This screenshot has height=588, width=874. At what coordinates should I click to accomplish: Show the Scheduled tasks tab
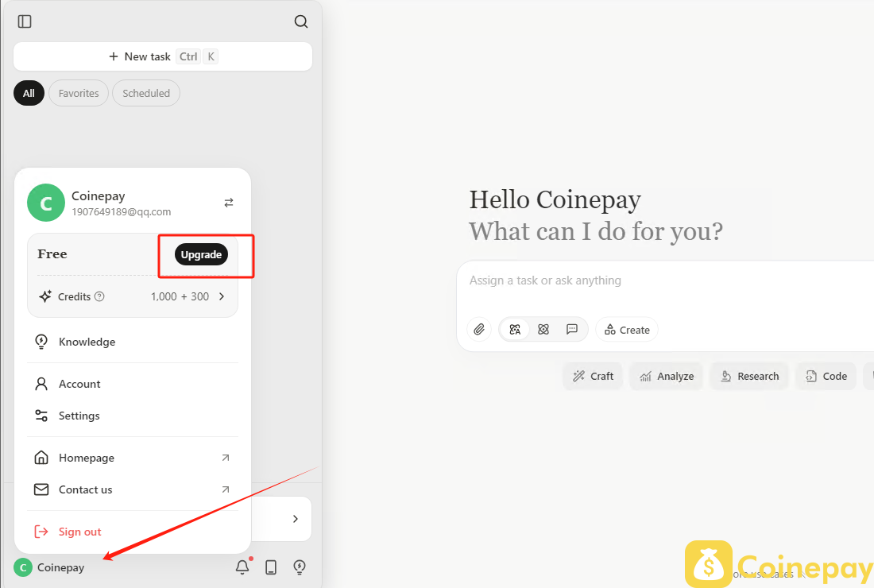(146, 93)
